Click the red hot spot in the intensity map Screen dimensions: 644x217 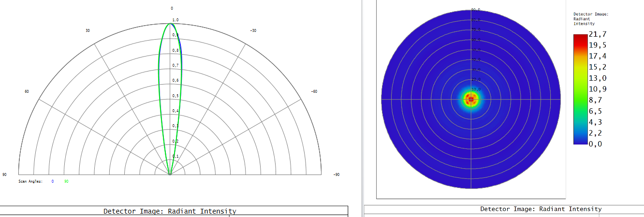tap(471, 100)
